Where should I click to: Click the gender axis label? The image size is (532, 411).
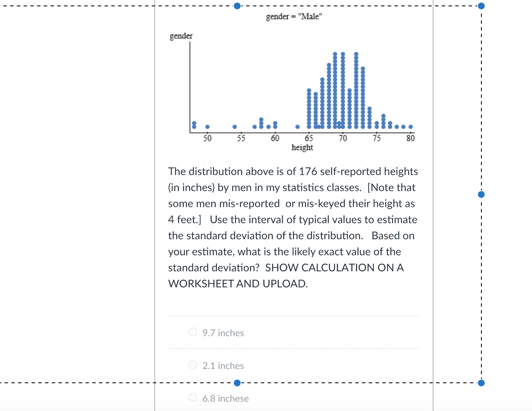(x=181, y=36)
